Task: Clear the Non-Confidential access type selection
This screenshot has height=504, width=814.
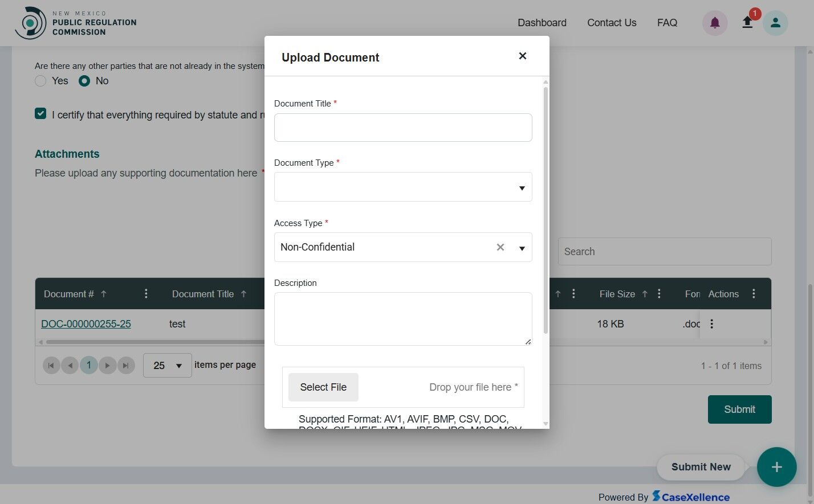Action: point(500,247)
